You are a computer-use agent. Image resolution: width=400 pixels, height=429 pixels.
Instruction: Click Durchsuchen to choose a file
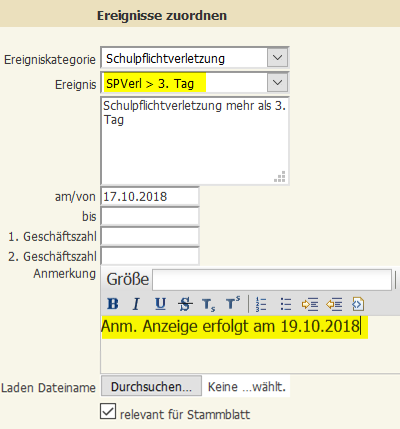click(151, 386)
